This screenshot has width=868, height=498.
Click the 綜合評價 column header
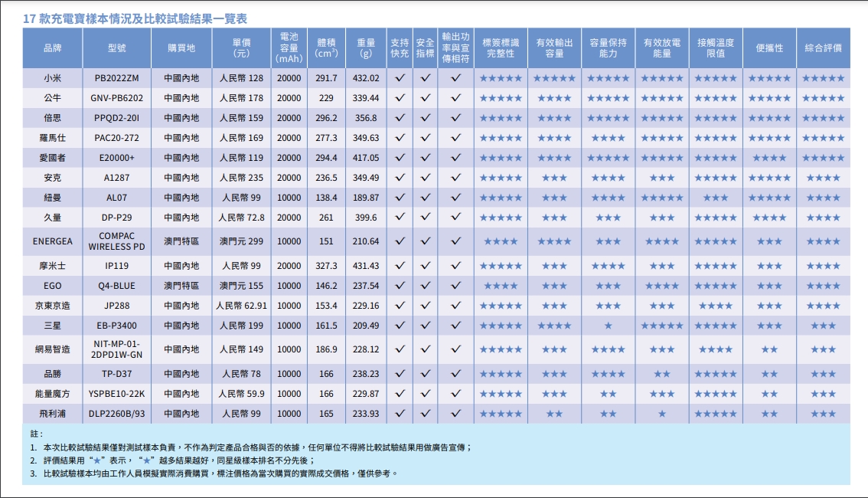point(823,48)
